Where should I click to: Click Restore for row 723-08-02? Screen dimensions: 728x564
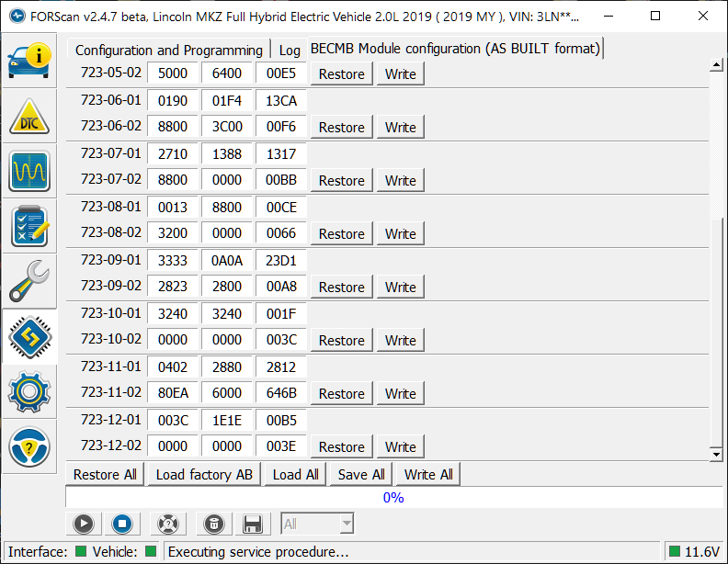[342, 233]
